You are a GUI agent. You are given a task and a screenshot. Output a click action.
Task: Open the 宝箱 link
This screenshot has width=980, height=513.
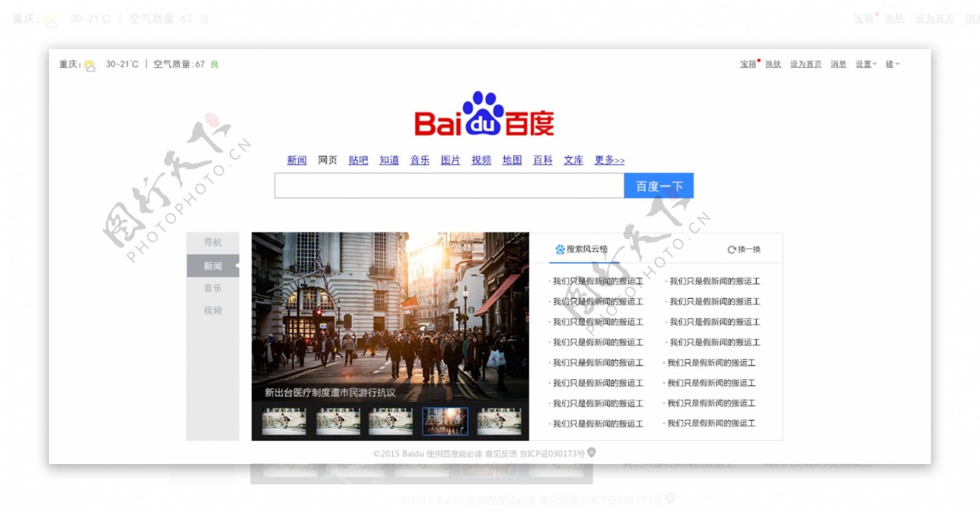748,64
